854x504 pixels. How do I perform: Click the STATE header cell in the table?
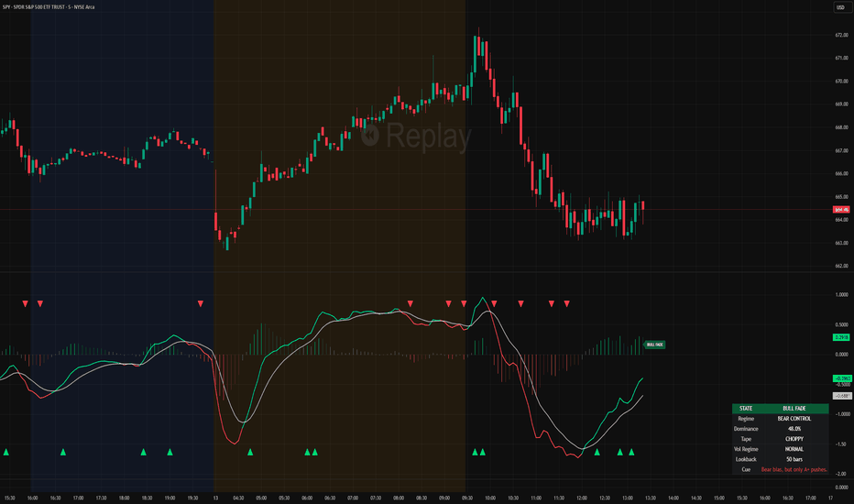pyautogui.click(x=746, y=408)
